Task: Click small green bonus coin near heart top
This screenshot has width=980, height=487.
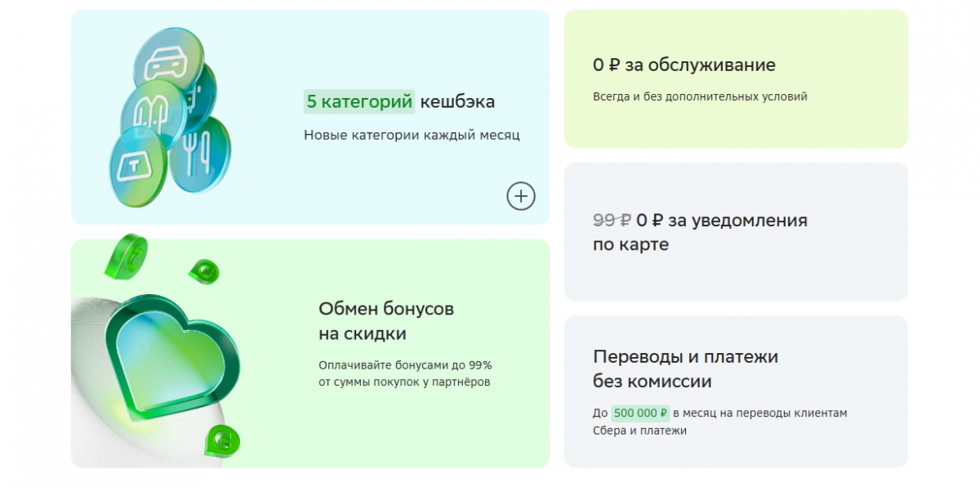Action: (203, 271)
